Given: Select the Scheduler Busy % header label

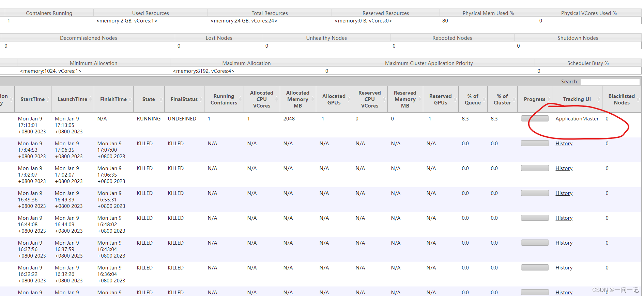Looking at the screenshot, I should coord(588,63).
